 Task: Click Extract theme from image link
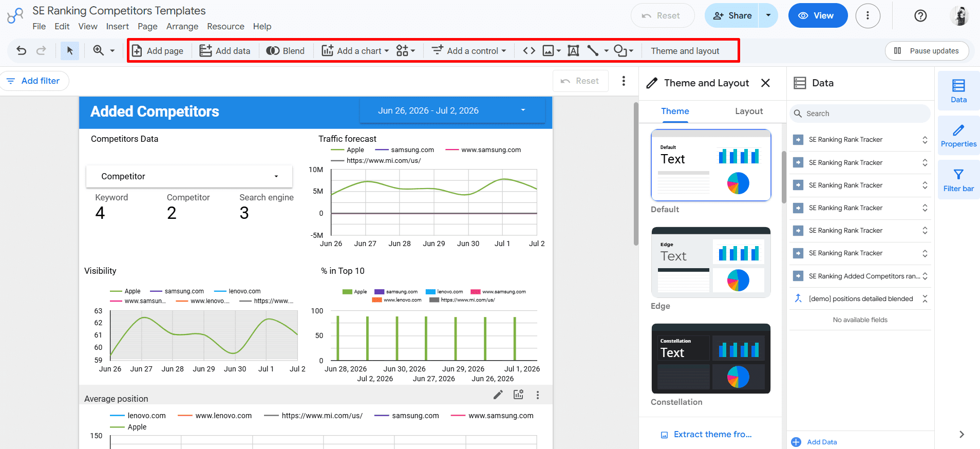(706, 435)
